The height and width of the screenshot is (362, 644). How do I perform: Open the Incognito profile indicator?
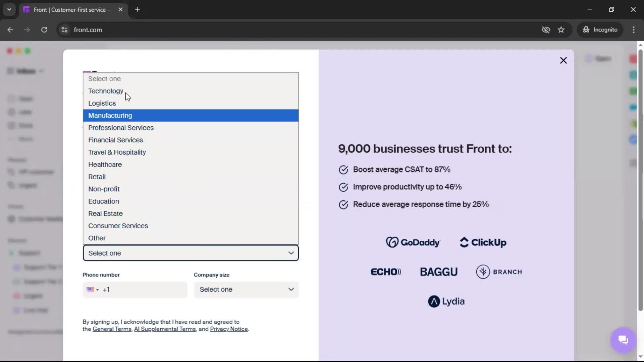click(x=600, y=29)
